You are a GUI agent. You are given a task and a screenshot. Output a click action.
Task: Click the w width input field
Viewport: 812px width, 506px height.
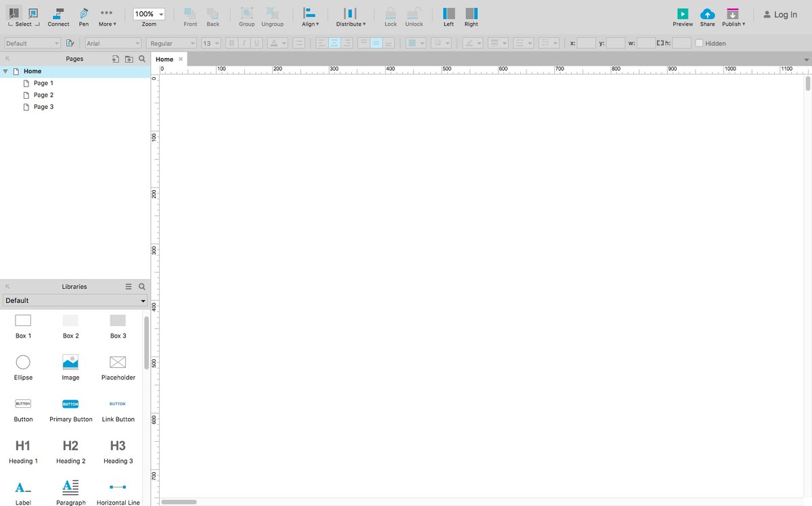pos(646,43)
